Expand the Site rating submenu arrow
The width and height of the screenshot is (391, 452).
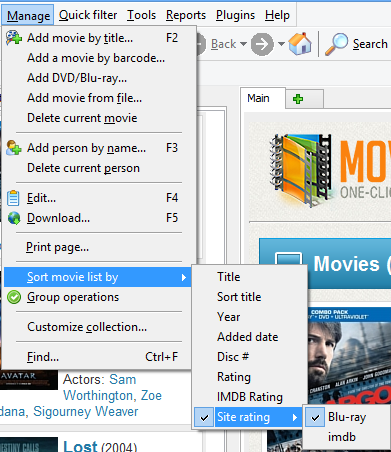pyautogui.click(x=295, y=417)
